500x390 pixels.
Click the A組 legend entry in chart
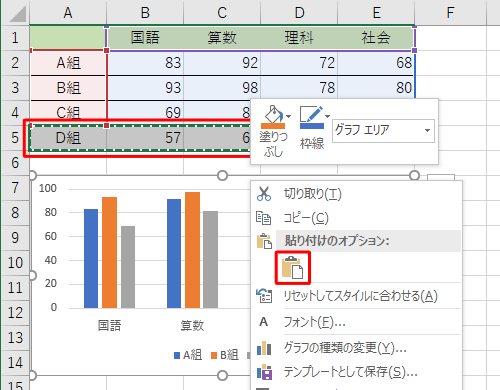coord(188,355)
